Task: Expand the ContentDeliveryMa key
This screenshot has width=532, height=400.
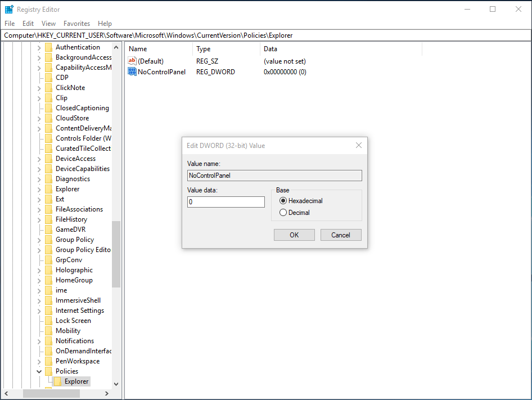Action: (39, 129)
